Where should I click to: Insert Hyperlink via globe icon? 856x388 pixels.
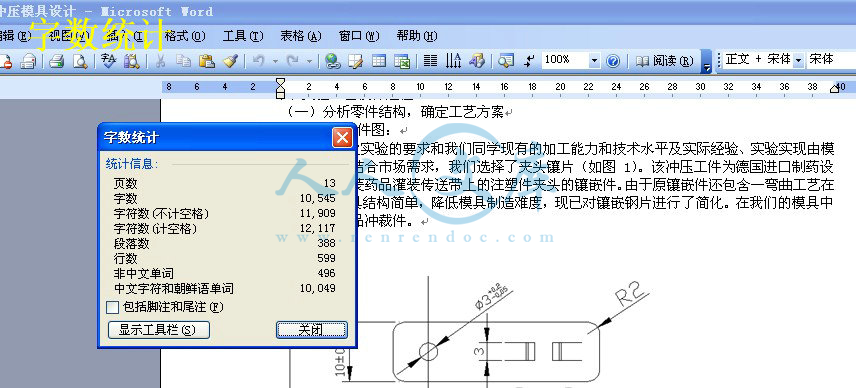[332, 61]
